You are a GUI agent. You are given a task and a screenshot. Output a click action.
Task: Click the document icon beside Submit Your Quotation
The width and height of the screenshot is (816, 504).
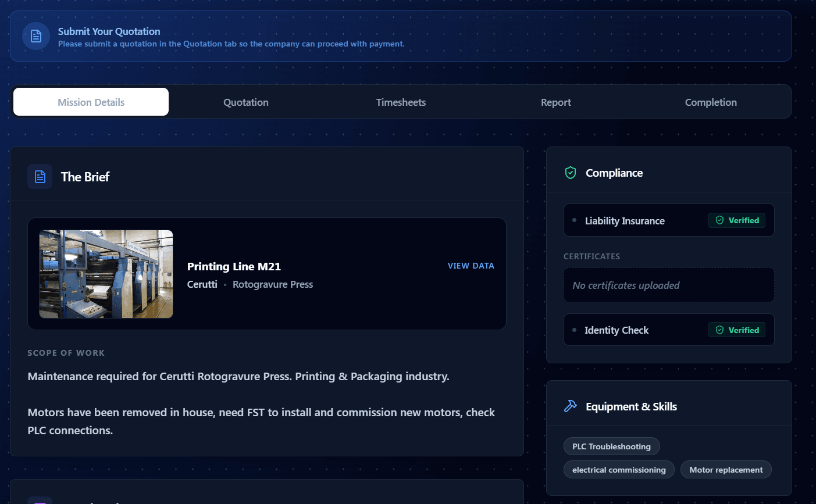(35, 37)
